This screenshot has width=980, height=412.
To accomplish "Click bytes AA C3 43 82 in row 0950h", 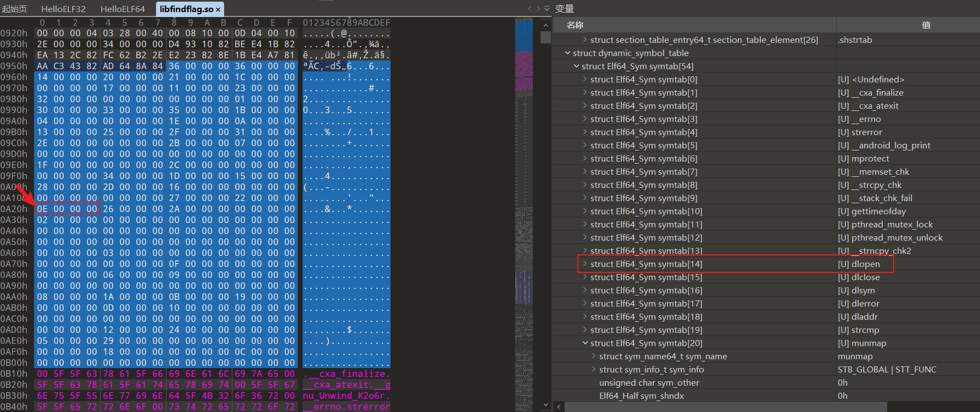I will tap(67, 66).
